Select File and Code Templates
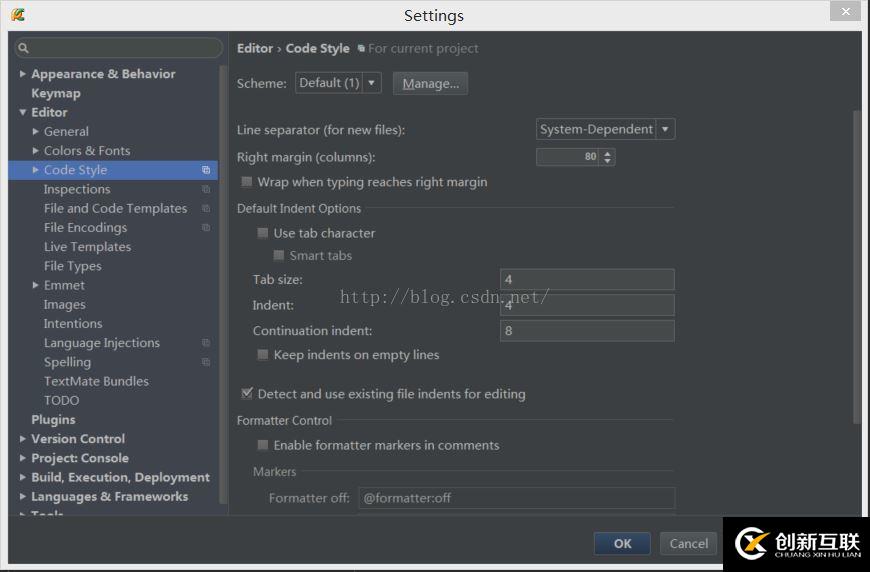This screenshot has width=870, height=572. point(115,209)
